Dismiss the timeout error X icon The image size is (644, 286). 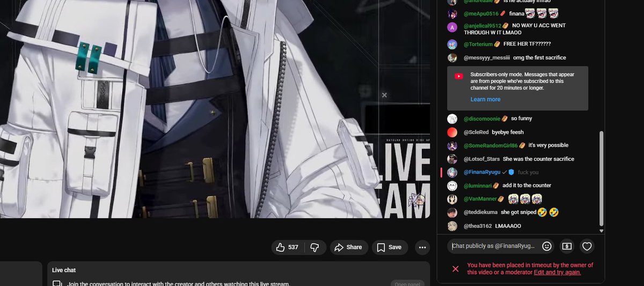coord(455,268)
